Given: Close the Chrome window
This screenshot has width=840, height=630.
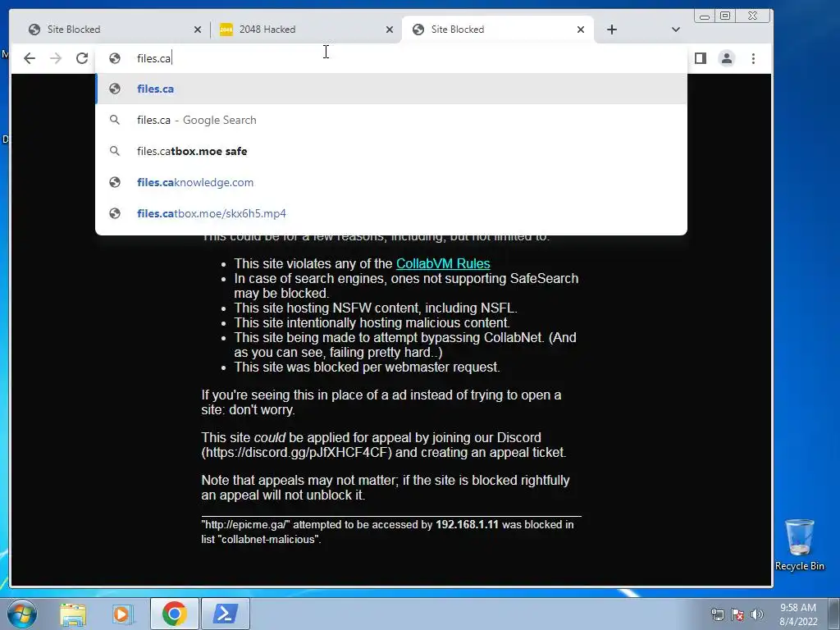Looking at the screenshot, I should 753,16.
